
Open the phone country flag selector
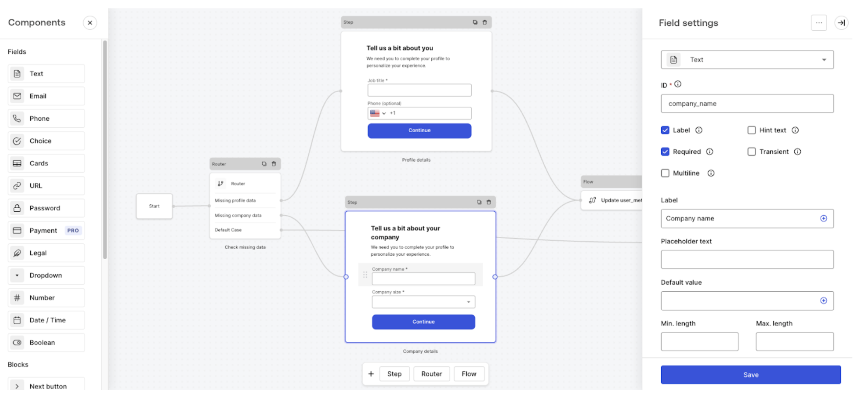pyautogui.click(x=378, y=113)
